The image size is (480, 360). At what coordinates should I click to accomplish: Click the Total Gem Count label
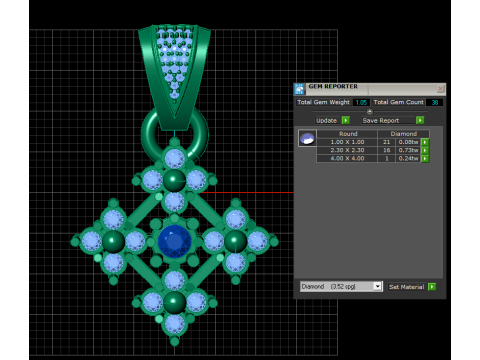(398, 102)
